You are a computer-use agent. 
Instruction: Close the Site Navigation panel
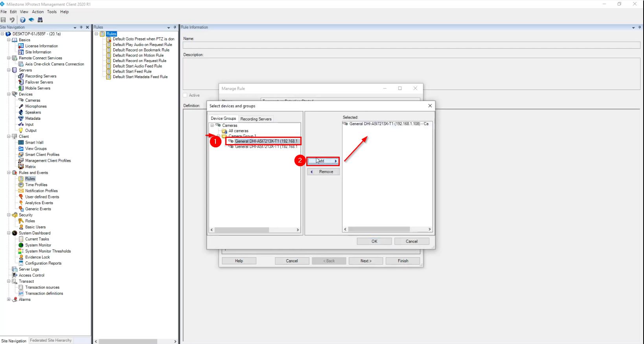pos(87,27)
